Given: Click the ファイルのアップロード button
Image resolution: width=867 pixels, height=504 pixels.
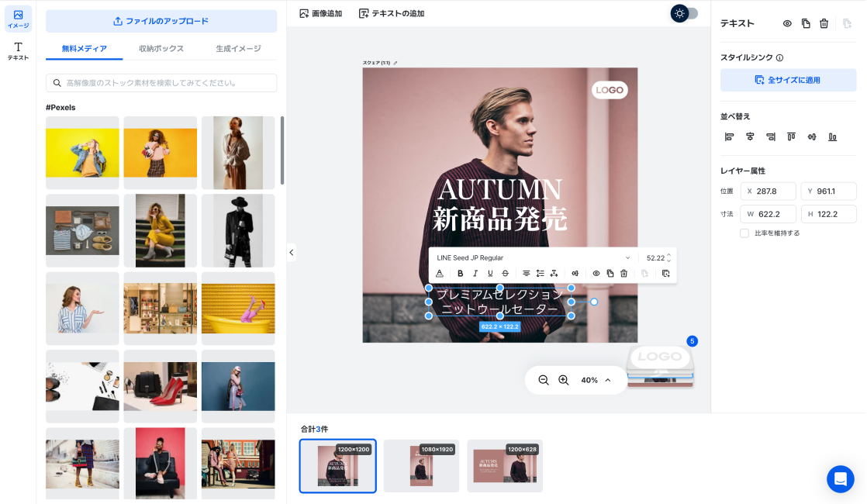Looking at the screenshot, I should click(x=161, y=21).
